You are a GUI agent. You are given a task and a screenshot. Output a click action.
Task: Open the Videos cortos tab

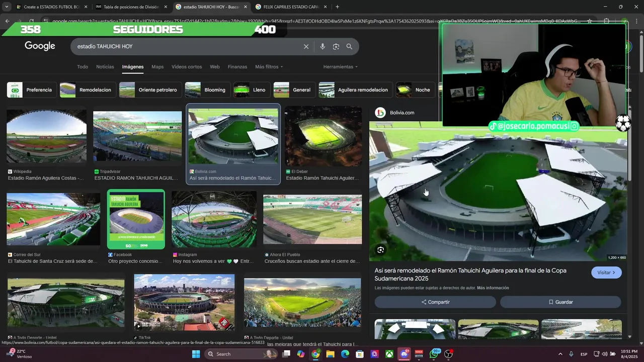point(187,67)
